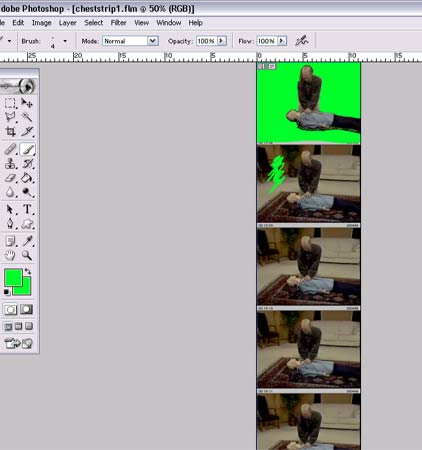This screenshot has width=422, height=450.
Task: Choose the Magic Wand tool
Action: pyautogui.click(x=27, y=117)
